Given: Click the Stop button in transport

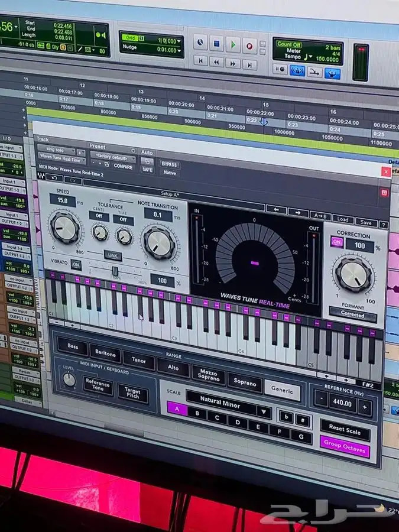Looking at the screenshot, I should pos(216,44).
